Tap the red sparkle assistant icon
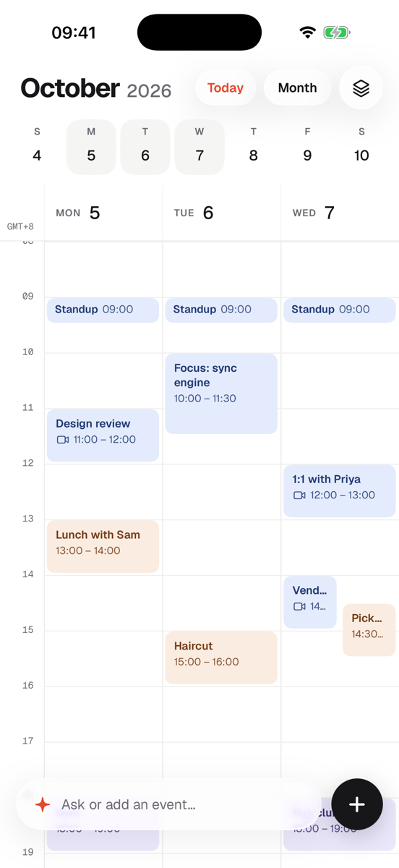The width and height of the screenshot is (399, 868). pyautogui.click(x=43, y=804)
